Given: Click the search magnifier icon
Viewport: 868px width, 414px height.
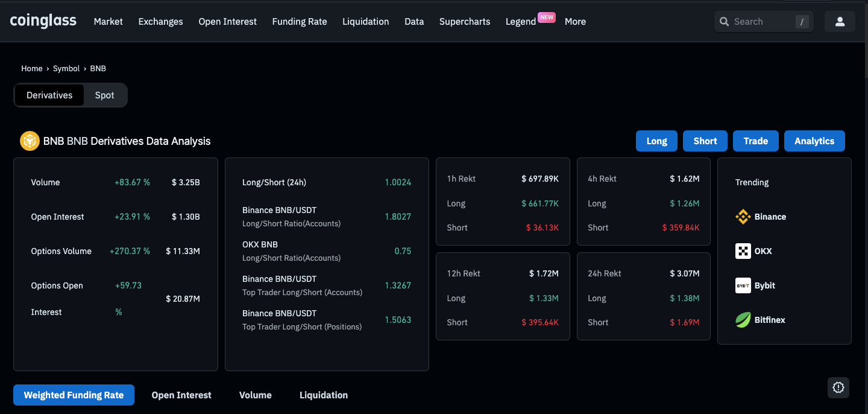Looking at the screenshot, I should click(725, 22).
